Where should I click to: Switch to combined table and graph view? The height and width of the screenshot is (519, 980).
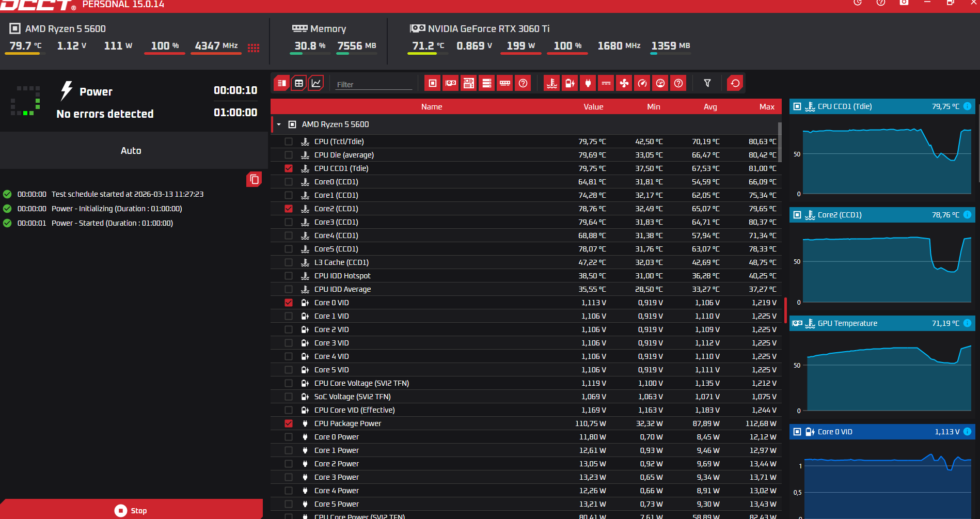coord(282,83)
